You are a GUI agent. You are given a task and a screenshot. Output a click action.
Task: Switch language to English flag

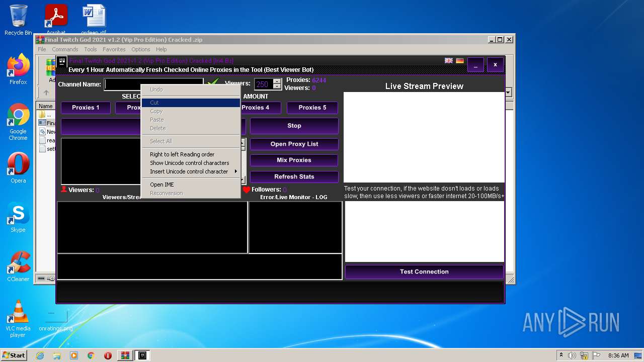click(449, 61)
